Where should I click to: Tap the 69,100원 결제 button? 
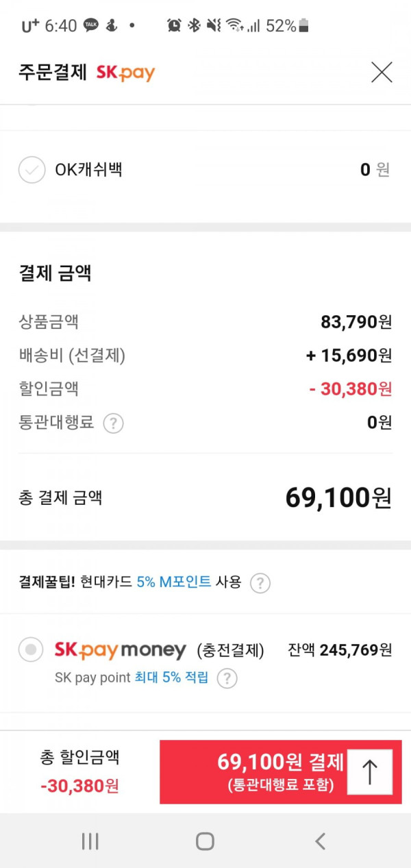[x=281, y=772]
